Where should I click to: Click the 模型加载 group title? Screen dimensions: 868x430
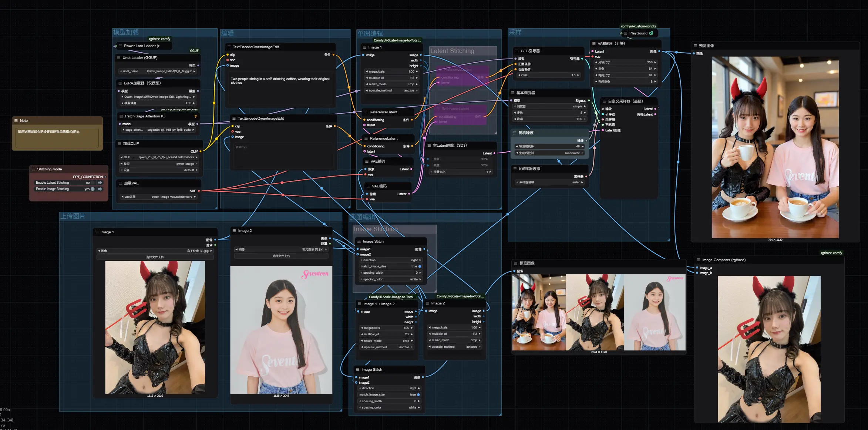126,33
